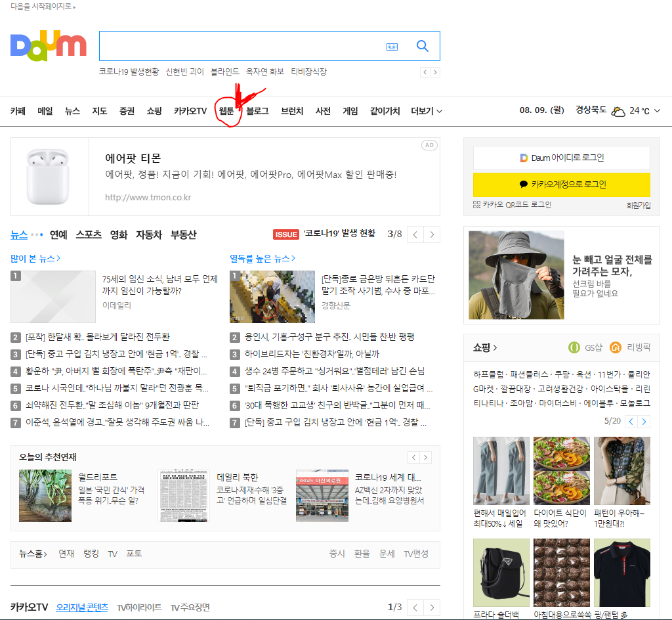Open the 리빙픽 shop link
Image resolution: width=672 pixels, height=620 pixels.
click(630, 347)
